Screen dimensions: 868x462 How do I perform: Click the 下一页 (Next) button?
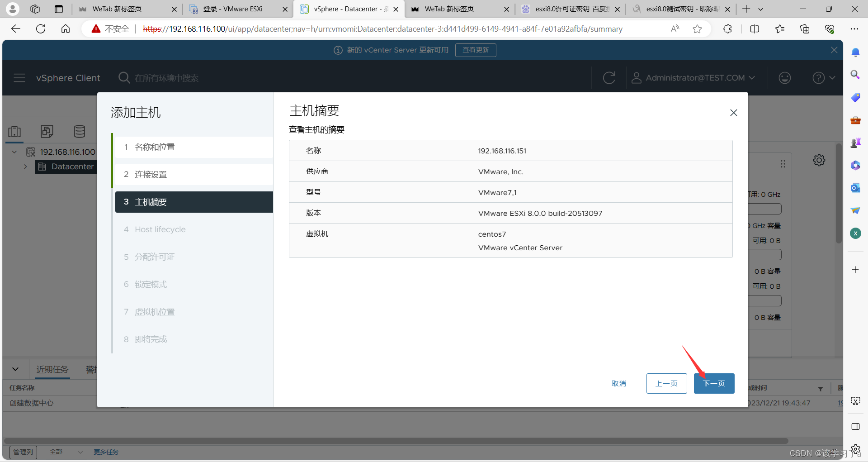click(x=714, y=383)
